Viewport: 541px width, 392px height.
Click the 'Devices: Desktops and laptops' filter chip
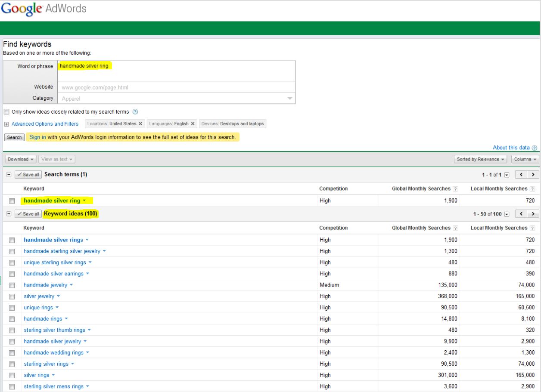point(233,124)
